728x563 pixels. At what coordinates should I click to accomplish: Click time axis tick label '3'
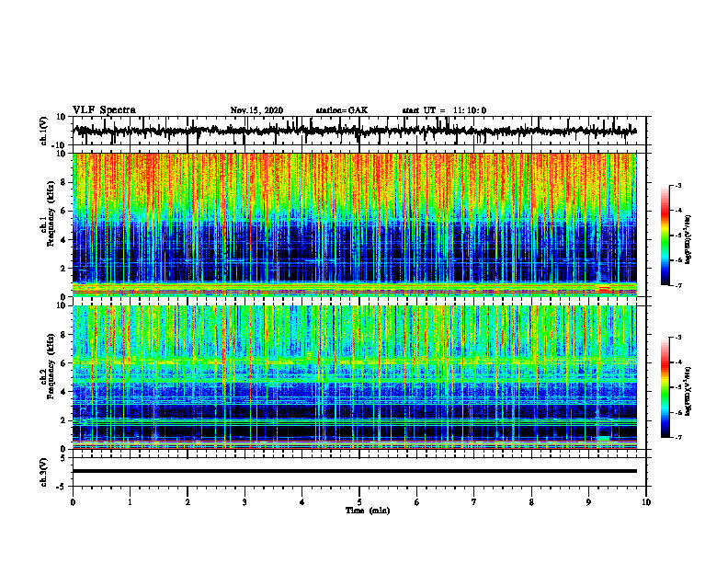[x=245, y=502]
